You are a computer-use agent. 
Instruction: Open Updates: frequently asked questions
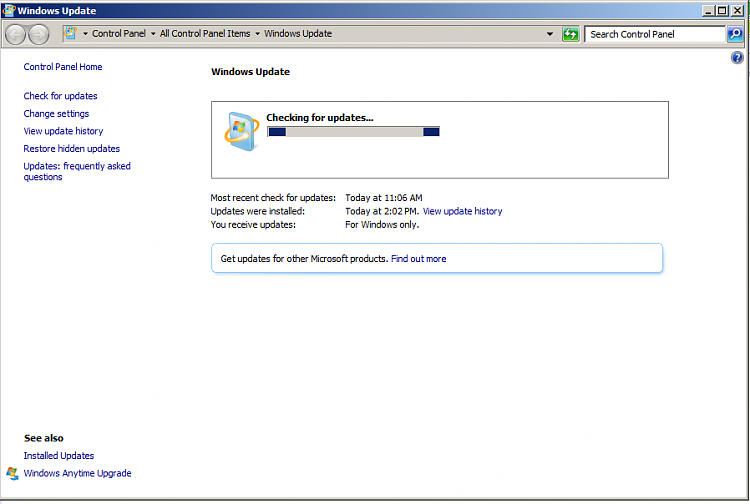(77, 171)
